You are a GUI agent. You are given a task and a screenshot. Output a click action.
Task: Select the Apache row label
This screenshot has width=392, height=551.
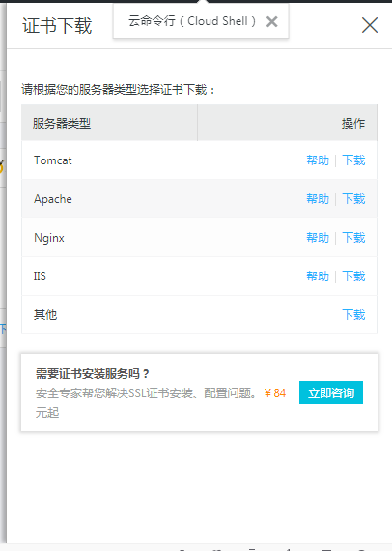[53, 199]
